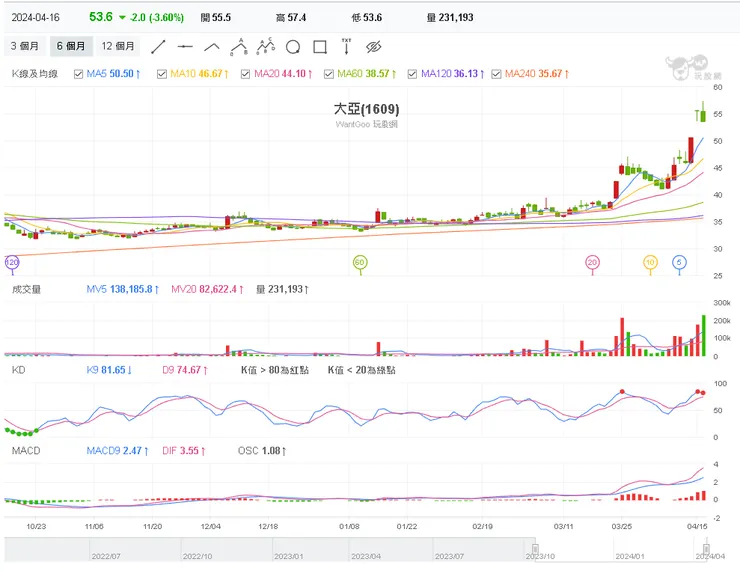
Task: Click the 12/04 date axis label
Action: (x=210, y=526)
